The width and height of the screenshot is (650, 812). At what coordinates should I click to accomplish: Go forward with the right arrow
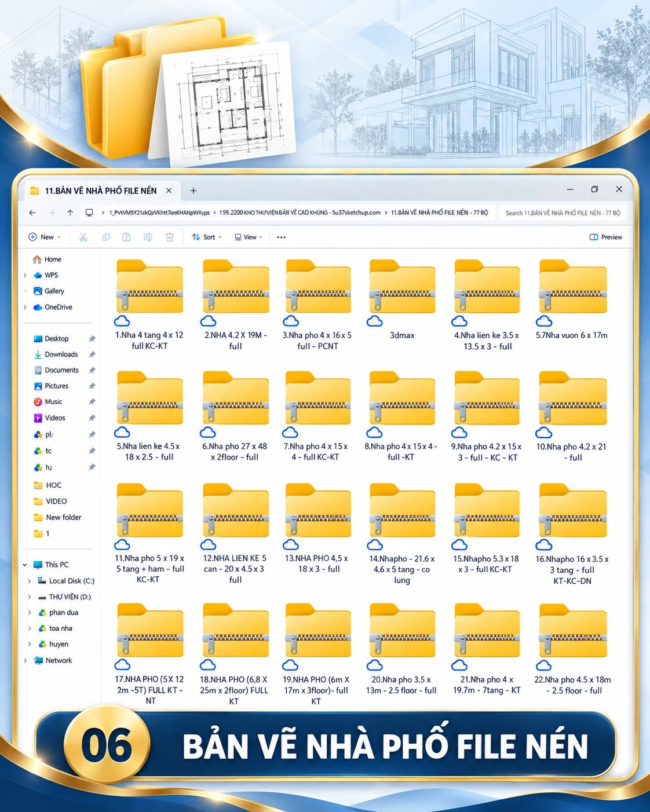tap(52, 213)
